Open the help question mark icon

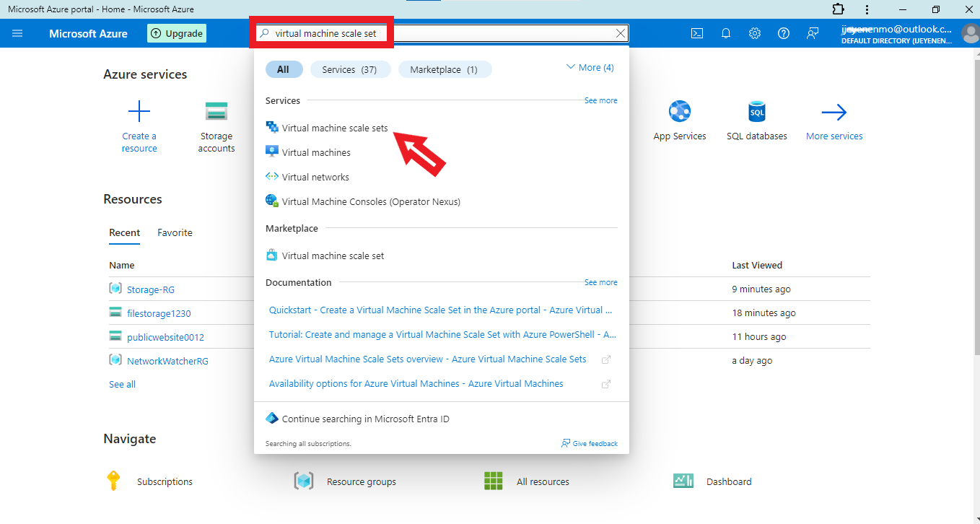tap(784, 33)
